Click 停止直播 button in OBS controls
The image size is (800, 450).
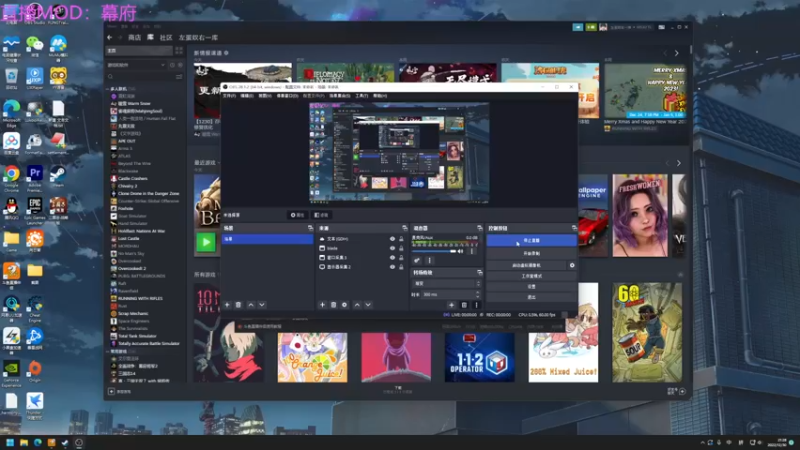tap(532, 240)
